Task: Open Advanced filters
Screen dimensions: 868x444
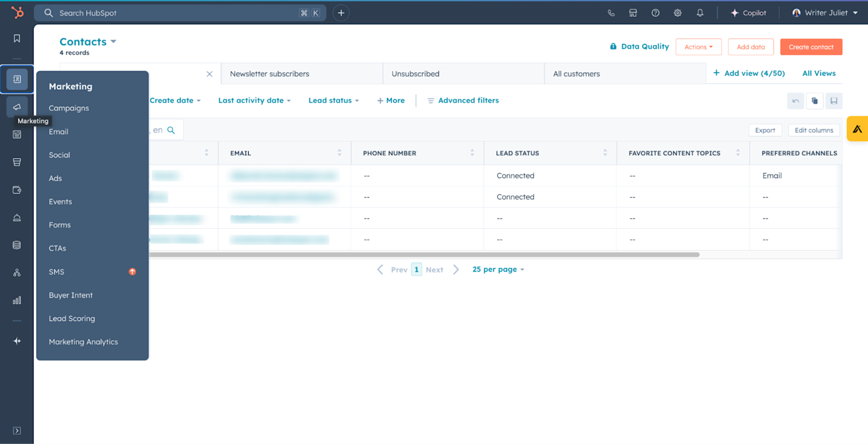Action: (463, 100)
